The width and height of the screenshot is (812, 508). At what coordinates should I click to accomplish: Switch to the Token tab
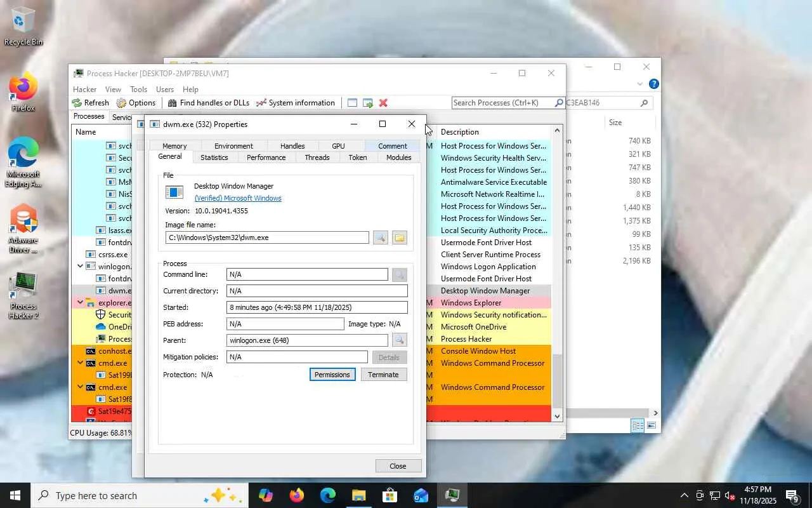click(358, 157)
